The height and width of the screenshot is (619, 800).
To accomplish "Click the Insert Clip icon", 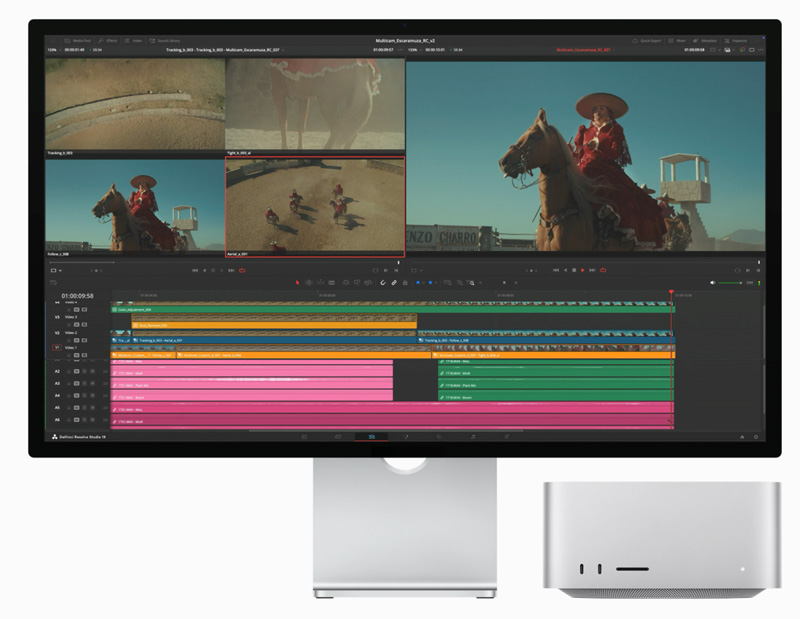I will [345, 283].
